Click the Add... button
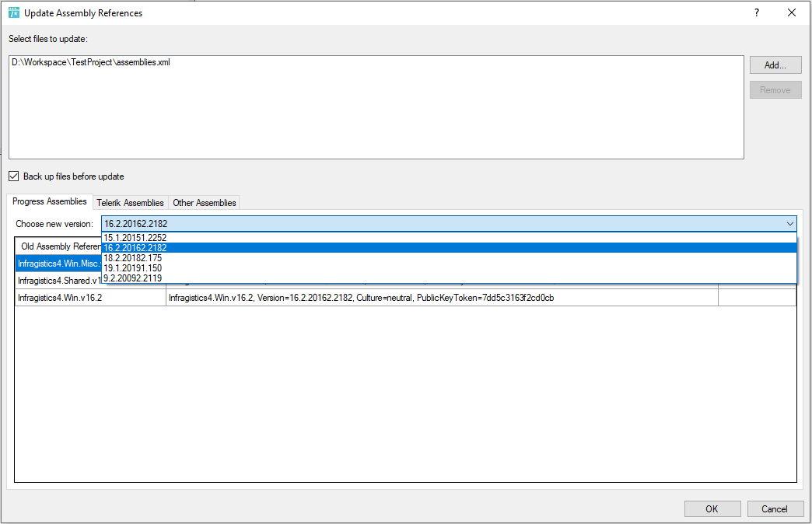The width and height of the screenshot is (812, 524). click(x=775, y=65)
